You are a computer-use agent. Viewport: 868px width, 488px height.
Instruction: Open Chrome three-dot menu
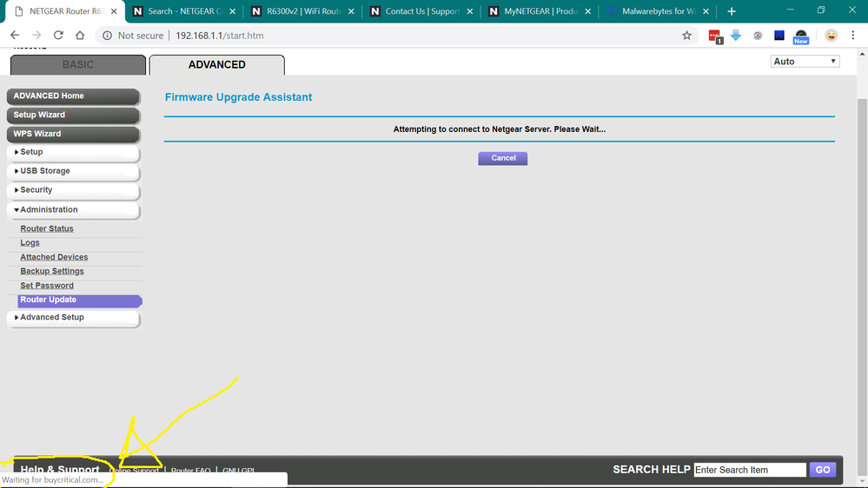click(x=853, y=36)
